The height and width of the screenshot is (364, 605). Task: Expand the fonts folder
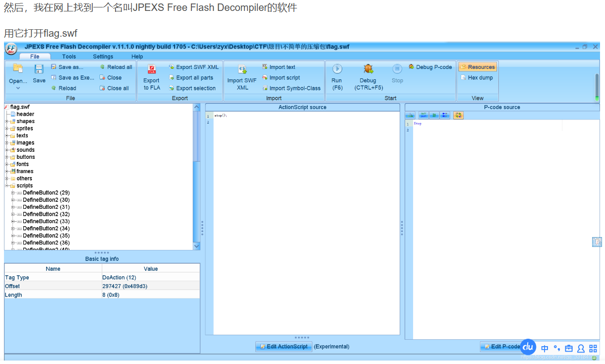coord(7,164)
